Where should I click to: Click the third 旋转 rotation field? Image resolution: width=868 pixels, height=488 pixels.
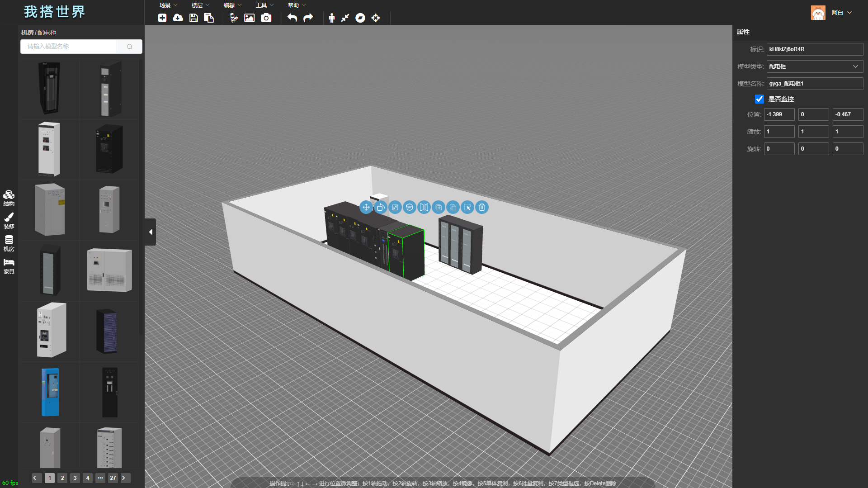(x=848, y=149)
